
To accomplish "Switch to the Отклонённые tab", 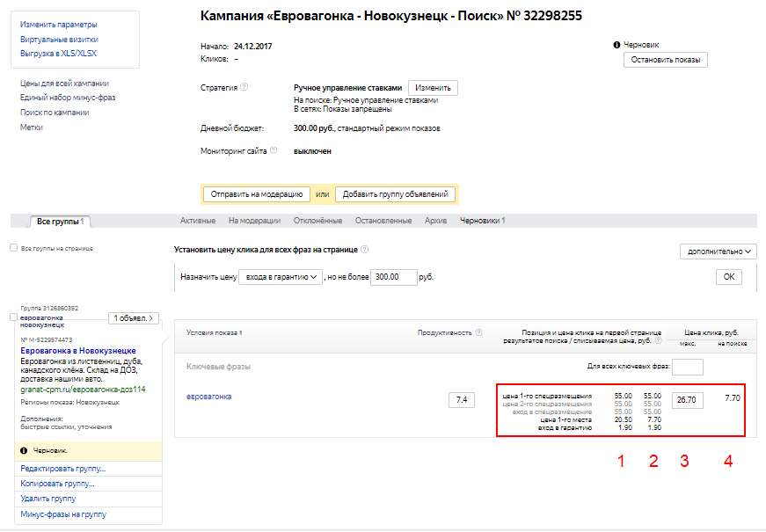I will 318,221.
